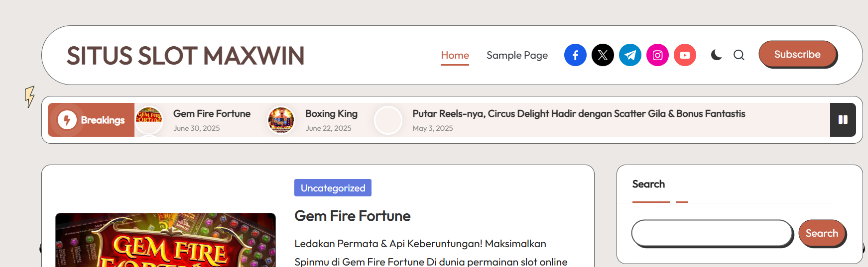The image size is (868, 267).
Task: Pause the breaking news ticker
Action: click(x=843, y=120)
